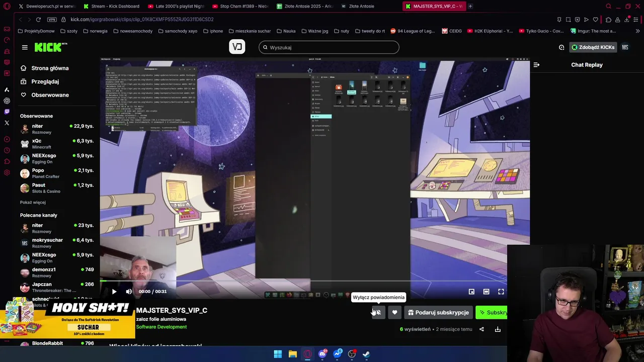Play the clip
This screenshot has width=644, height=362.
[x=114, y=292]
